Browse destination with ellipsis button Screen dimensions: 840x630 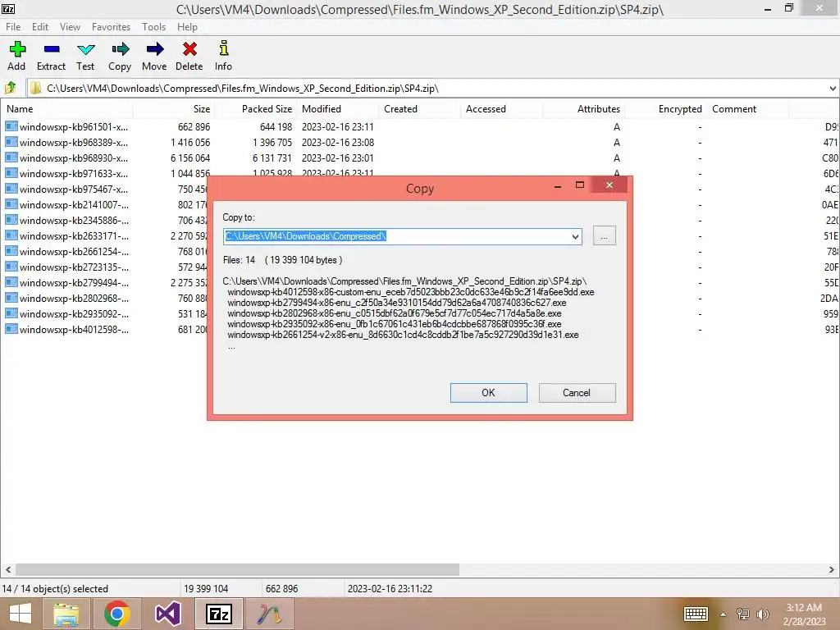pyautogui.click(x=605, y=235)
